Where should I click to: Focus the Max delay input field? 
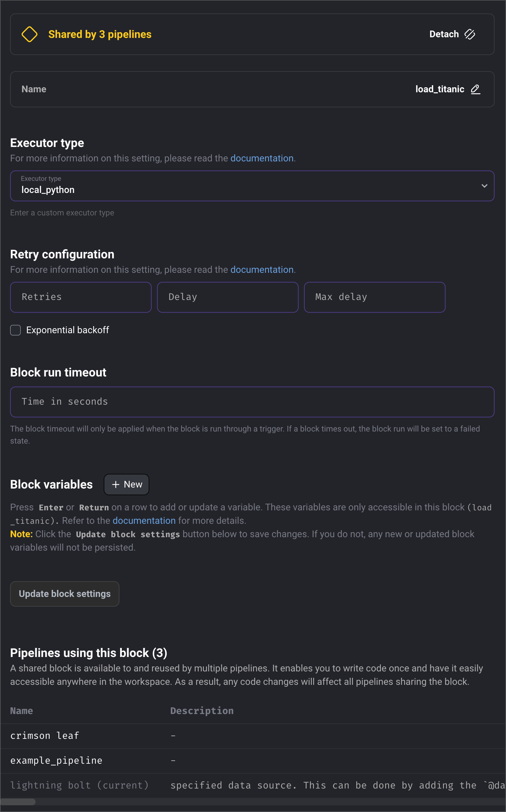(375, 297)
